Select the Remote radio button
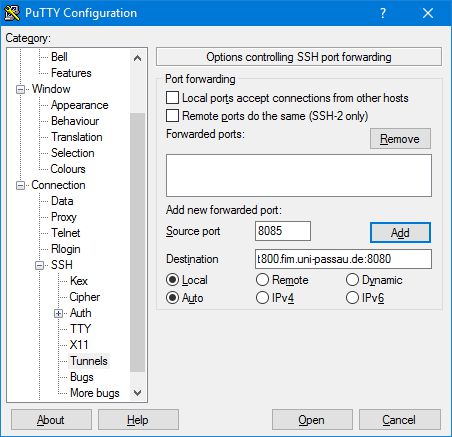 click(262, 280)
